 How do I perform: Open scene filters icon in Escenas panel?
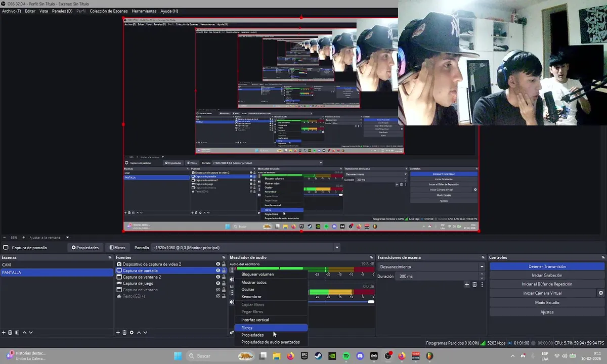click(17, 333)
